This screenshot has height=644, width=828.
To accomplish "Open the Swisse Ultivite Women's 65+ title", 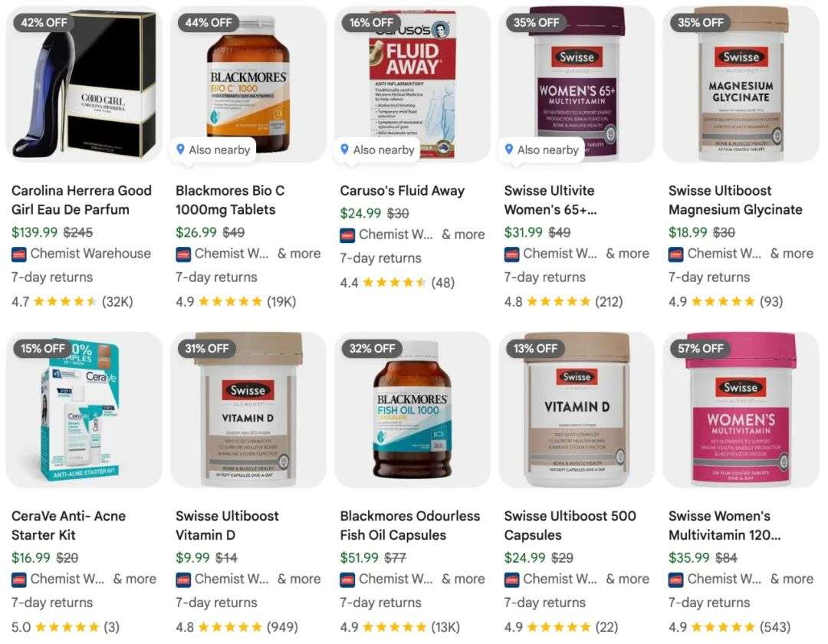I will (550, 200).
